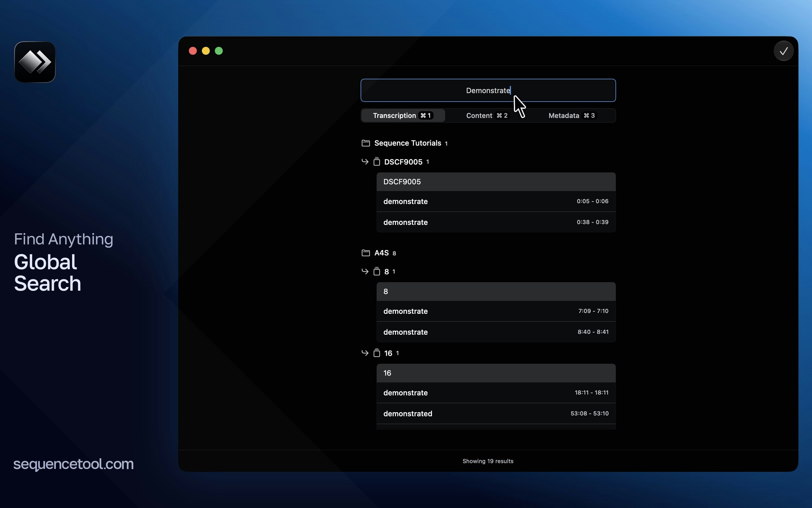
Task: Click the clip icon beside item 16
Action: (x=376, y=353)
